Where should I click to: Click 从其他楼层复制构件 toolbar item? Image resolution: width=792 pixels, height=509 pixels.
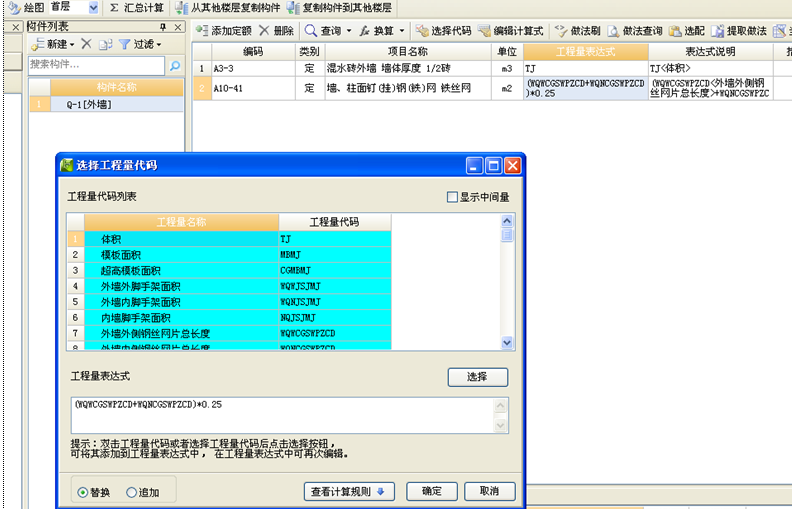point(227,8)
